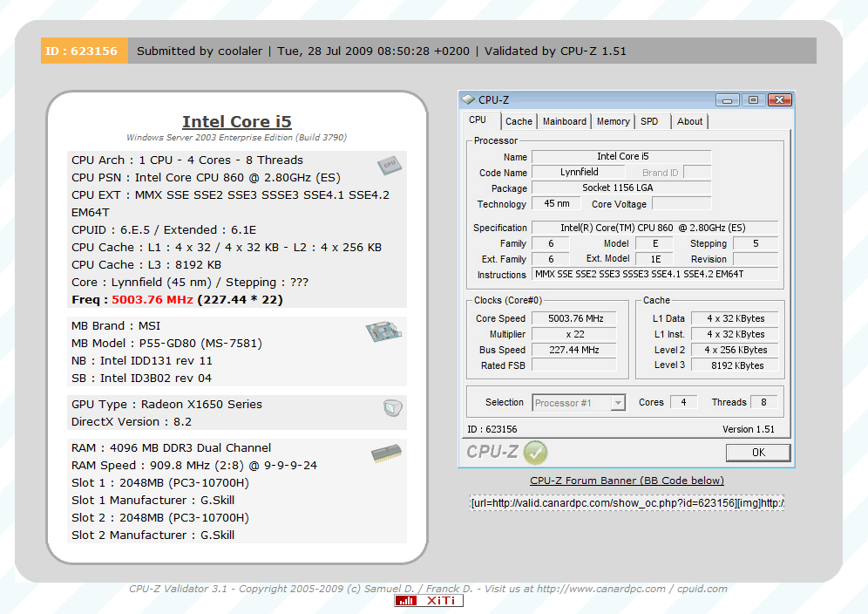
Task: Expand the Processor #1 selection dropdown
Action: click(x=618, y=403)
